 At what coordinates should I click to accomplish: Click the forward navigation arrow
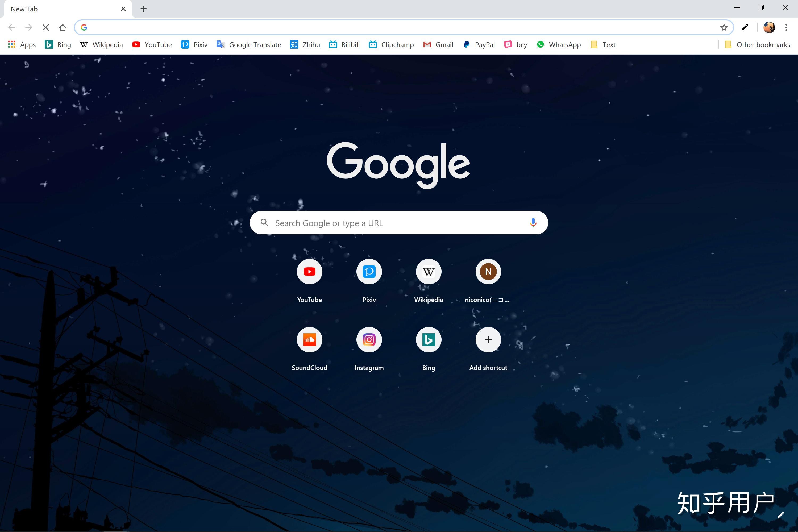click(28, 27)
